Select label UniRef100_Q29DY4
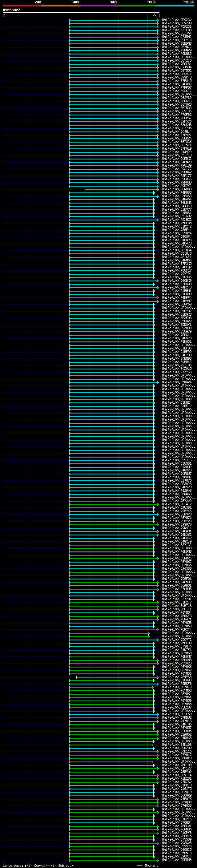 (177, 233)
